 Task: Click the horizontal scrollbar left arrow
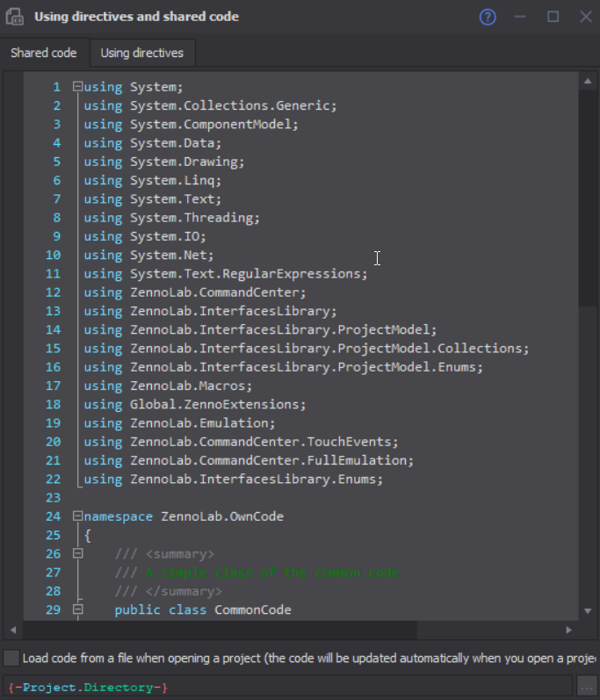pos(13,630)
